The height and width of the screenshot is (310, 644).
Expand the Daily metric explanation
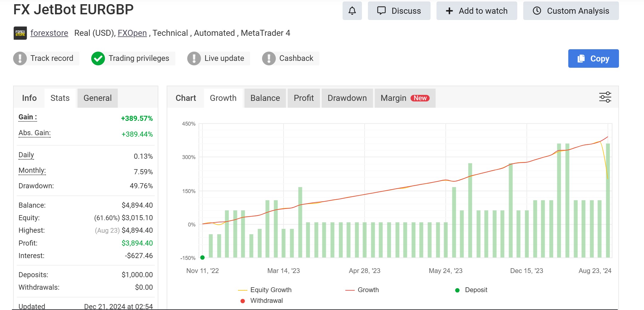26,155
